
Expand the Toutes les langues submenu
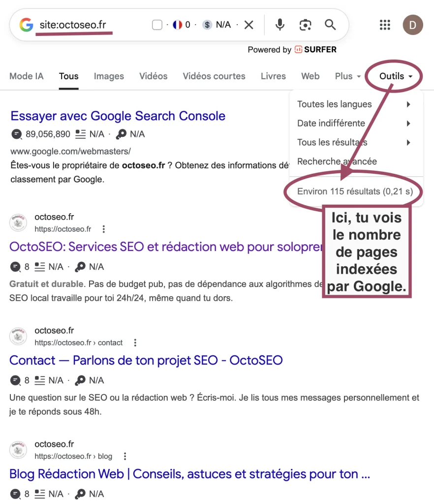334,104
